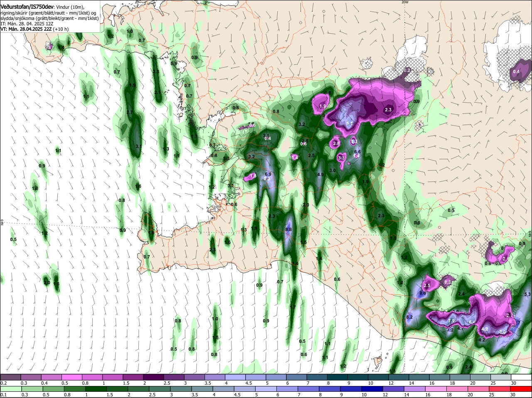Click the '20W' longitude label
This screenshot has width=532, height=398.
coord(405,2)
